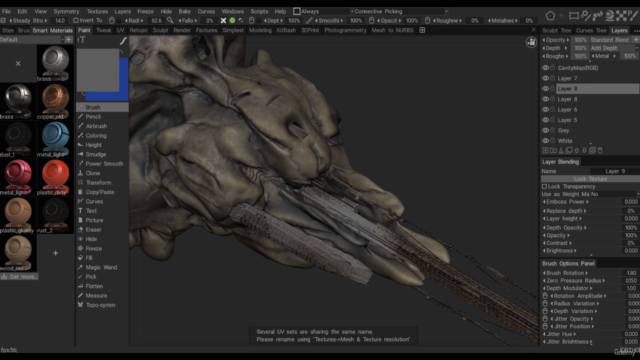This screenshot has width=640, height=360.
Task: Open the Textures menu
Action: pos(97,11)
